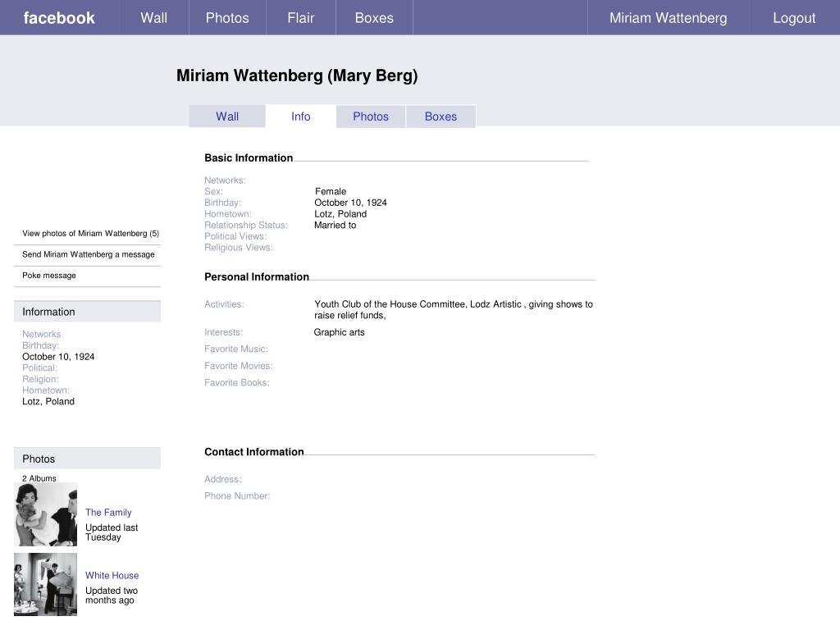Viewport: 840px width, 630px height.
Task: Switch to the Boxes profile tab
Action: [441, 116]
